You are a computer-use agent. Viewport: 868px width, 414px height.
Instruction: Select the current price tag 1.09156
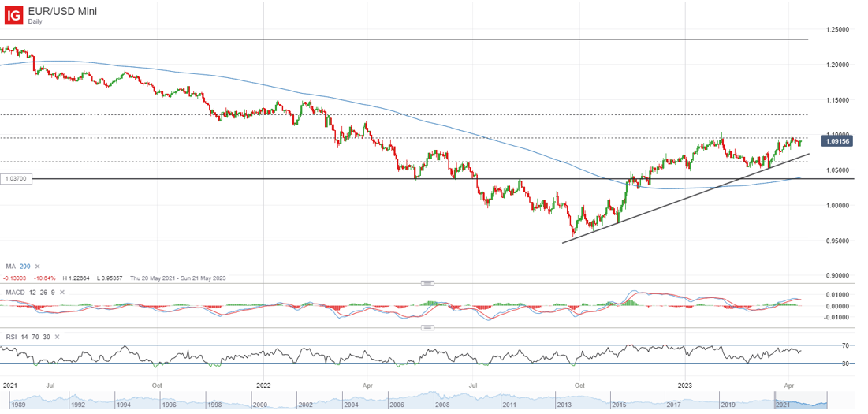click(x=836, y=142)
